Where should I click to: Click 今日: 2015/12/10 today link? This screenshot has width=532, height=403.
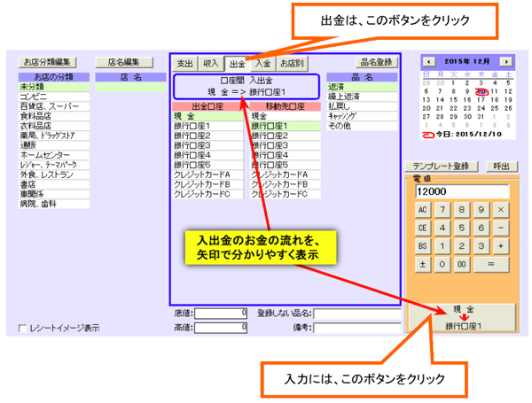click(x=462, y=135)
